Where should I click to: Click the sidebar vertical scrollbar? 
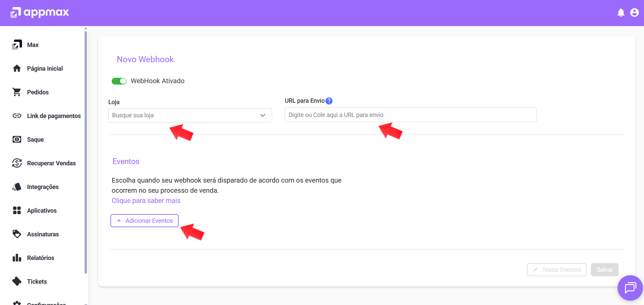coord(86,152)
